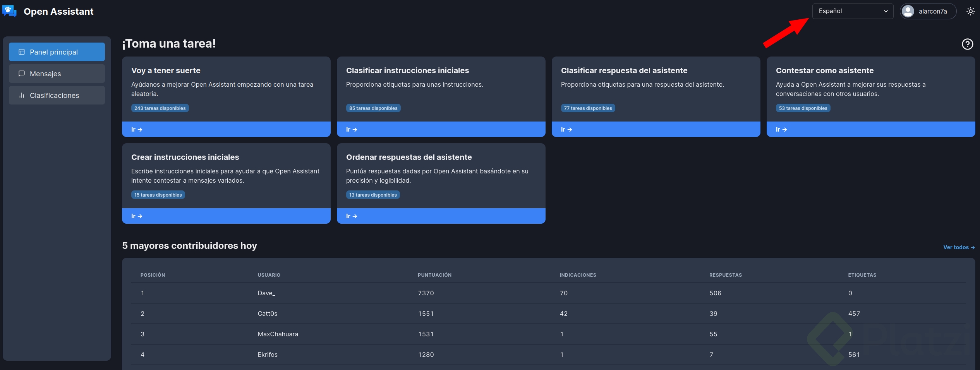Toggle light theme with the sun icon

point(970,11)
